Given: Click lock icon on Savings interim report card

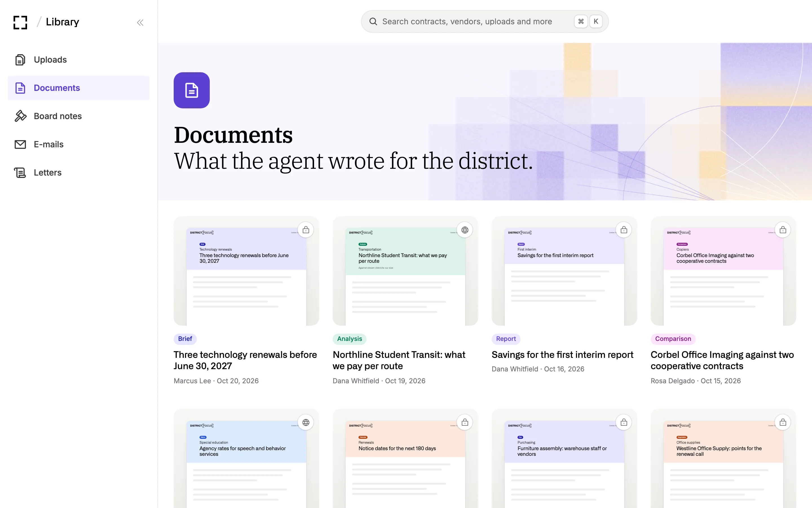Looking at the screenshot, I should tap(624, 230).
